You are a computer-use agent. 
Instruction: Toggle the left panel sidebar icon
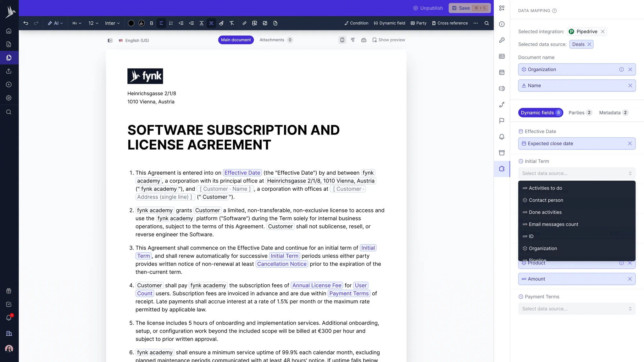click(110, 41)
